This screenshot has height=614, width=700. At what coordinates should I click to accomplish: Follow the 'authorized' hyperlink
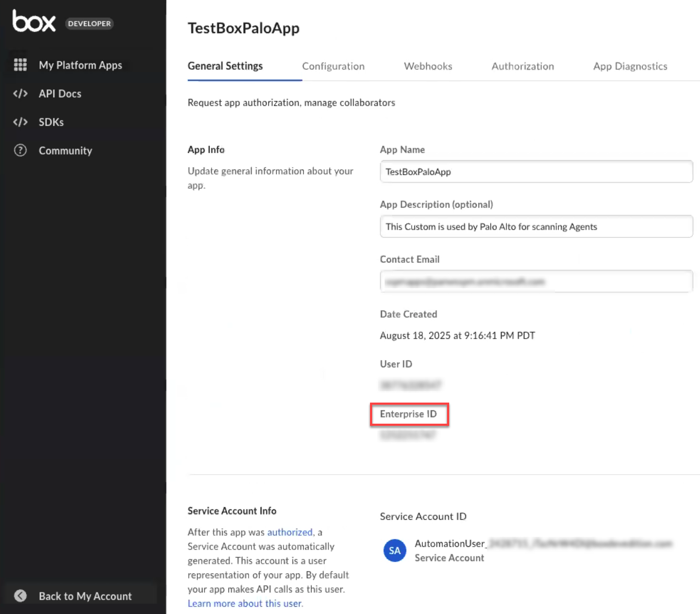290,532
